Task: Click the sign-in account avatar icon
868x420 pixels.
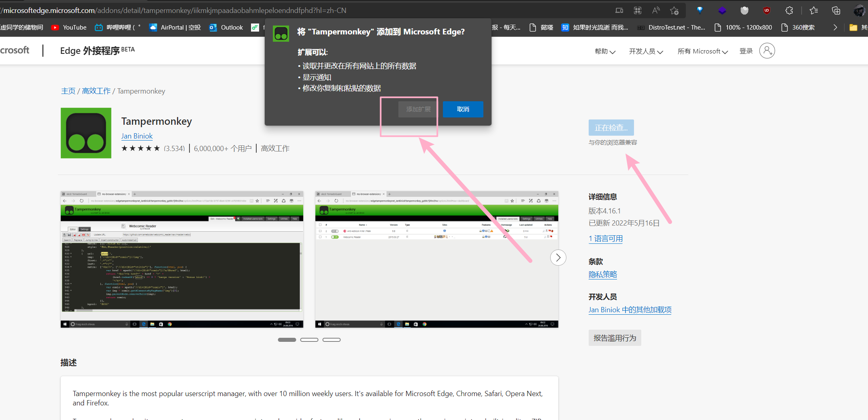Action: pos(767,51)
